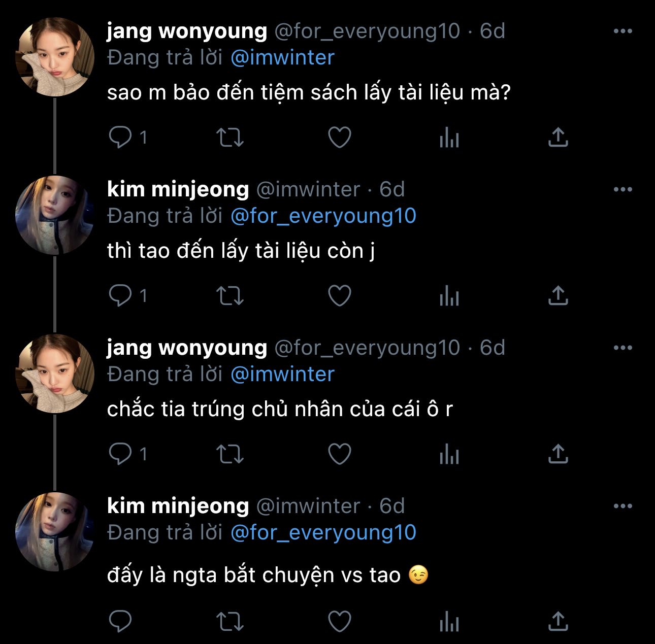Retweet the first tweet about tiệm sách

point(230,137)
